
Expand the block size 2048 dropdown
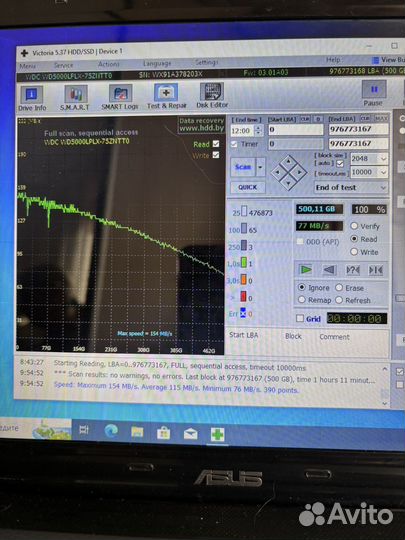[383, 158]
